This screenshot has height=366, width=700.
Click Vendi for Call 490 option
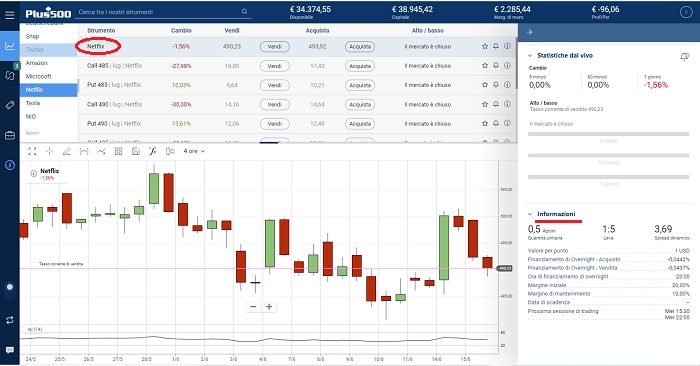click(x=275, y=104)
